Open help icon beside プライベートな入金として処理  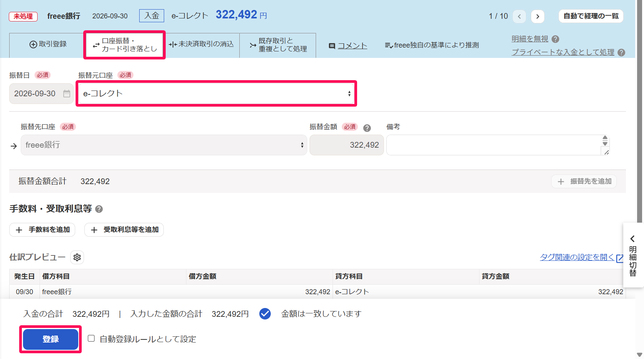pyautogui.click(x=621, y=53)
